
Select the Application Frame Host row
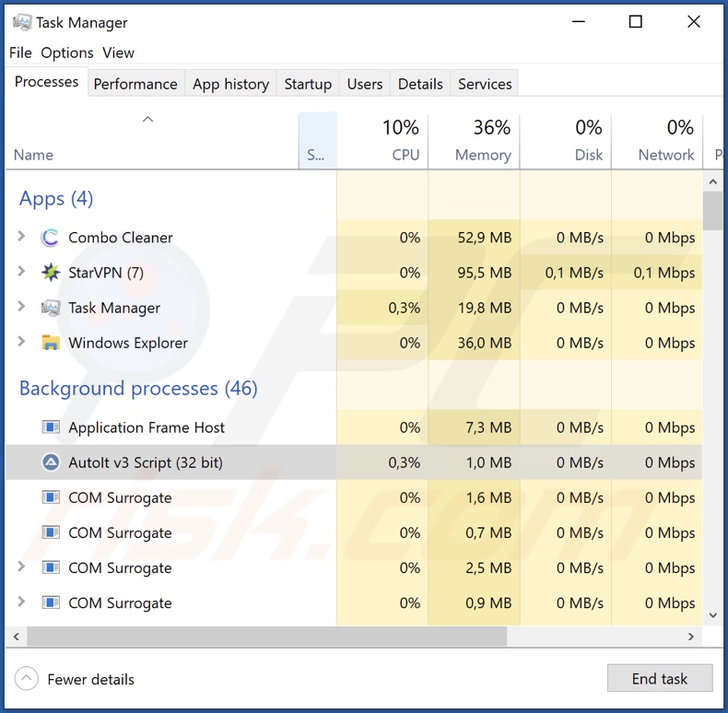(354, 427)
